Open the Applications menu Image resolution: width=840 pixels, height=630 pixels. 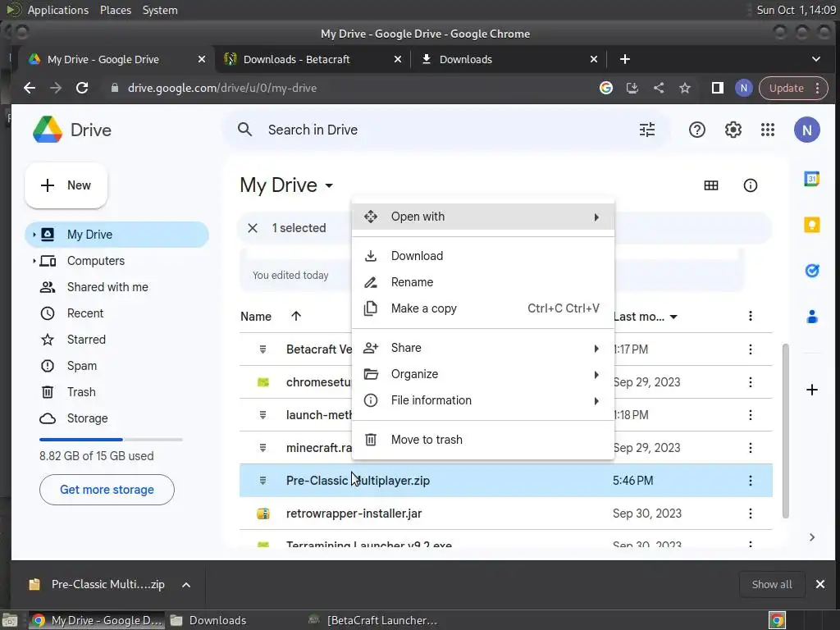[58, 10]
